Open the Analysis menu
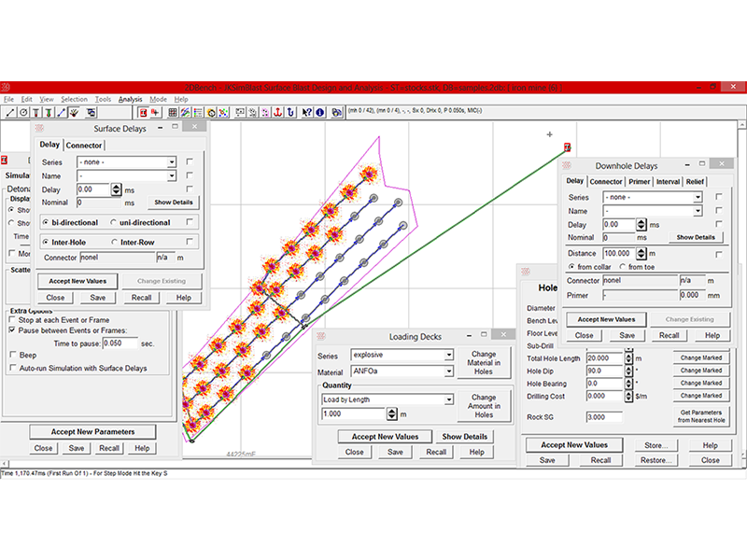This screenshot has height=560, width=747. (x=130, y=99)
